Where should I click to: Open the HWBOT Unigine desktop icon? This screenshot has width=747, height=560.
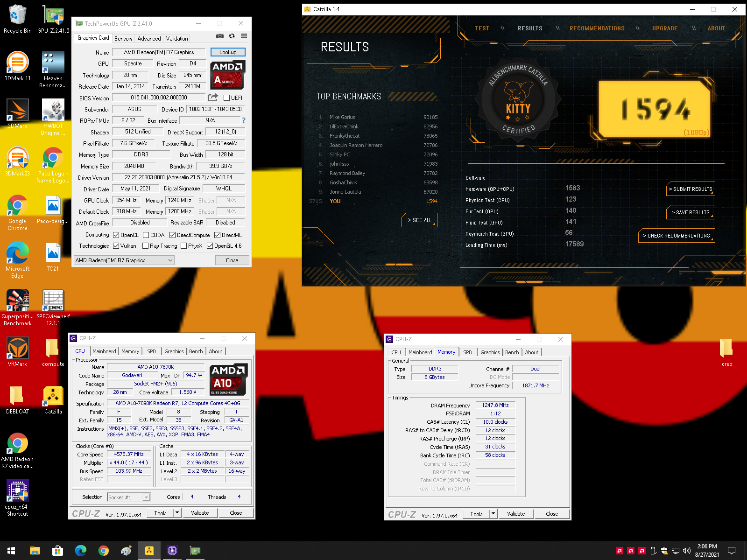53,117
